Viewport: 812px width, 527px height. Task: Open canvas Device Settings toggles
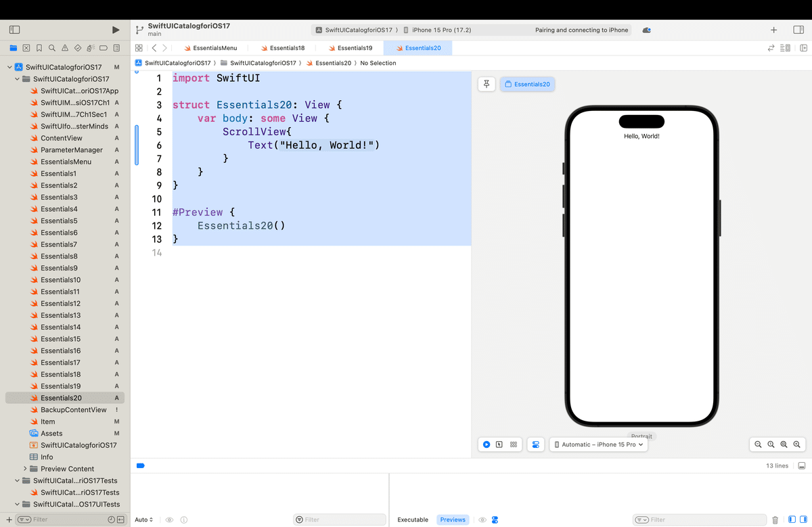pos(535,444)
